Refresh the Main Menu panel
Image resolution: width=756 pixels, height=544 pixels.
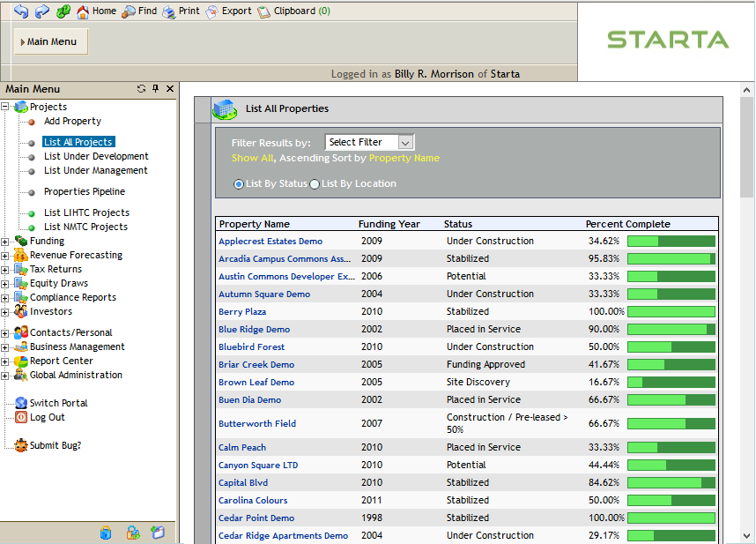pos(141,88)
